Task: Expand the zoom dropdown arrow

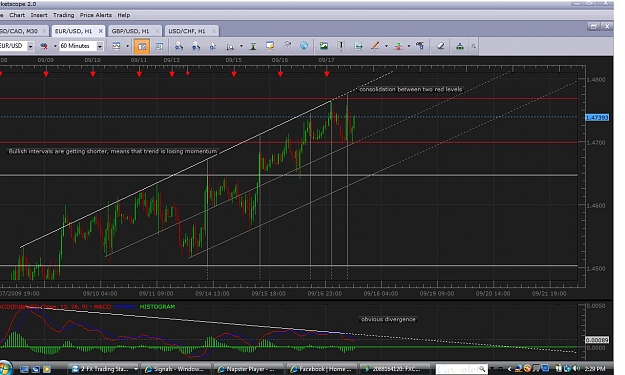Action: coord(241,46)
